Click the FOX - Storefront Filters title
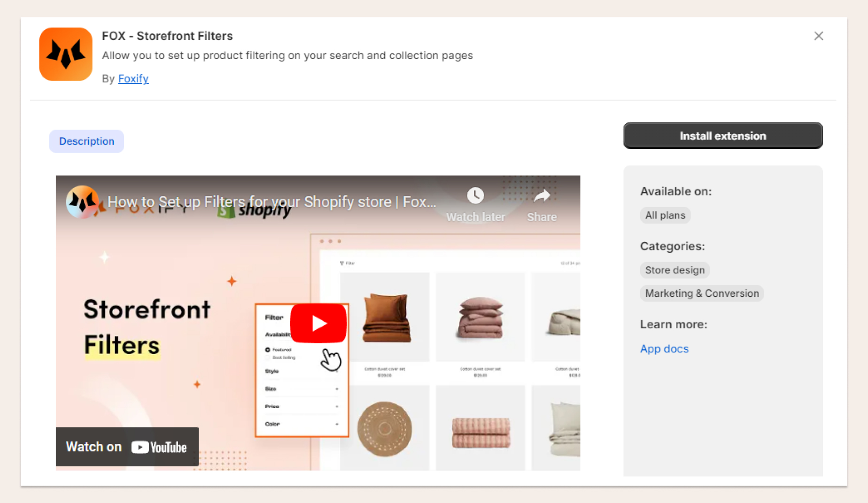The image size is (868, 503). point(167,36)
